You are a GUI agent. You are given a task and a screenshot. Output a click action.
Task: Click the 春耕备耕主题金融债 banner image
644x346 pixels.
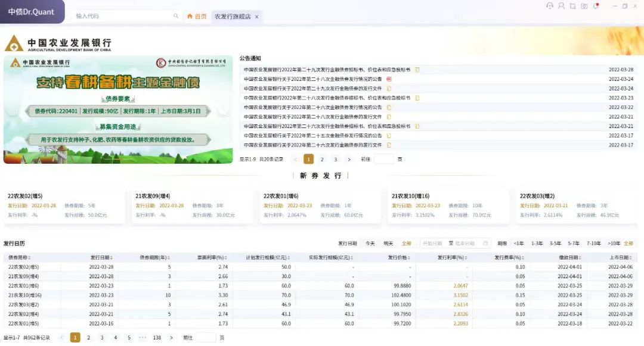click(x=118, y=110)
